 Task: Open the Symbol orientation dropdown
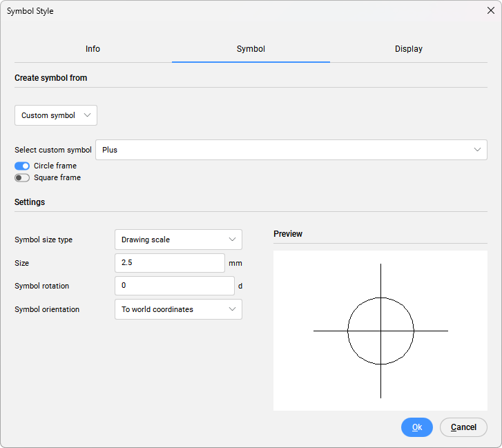[177, 309]
